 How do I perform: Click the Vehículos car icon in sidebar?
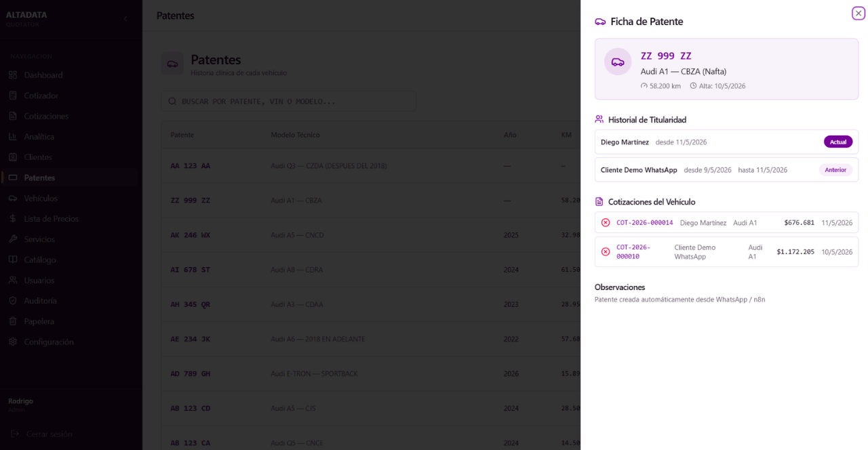[13, 199]
